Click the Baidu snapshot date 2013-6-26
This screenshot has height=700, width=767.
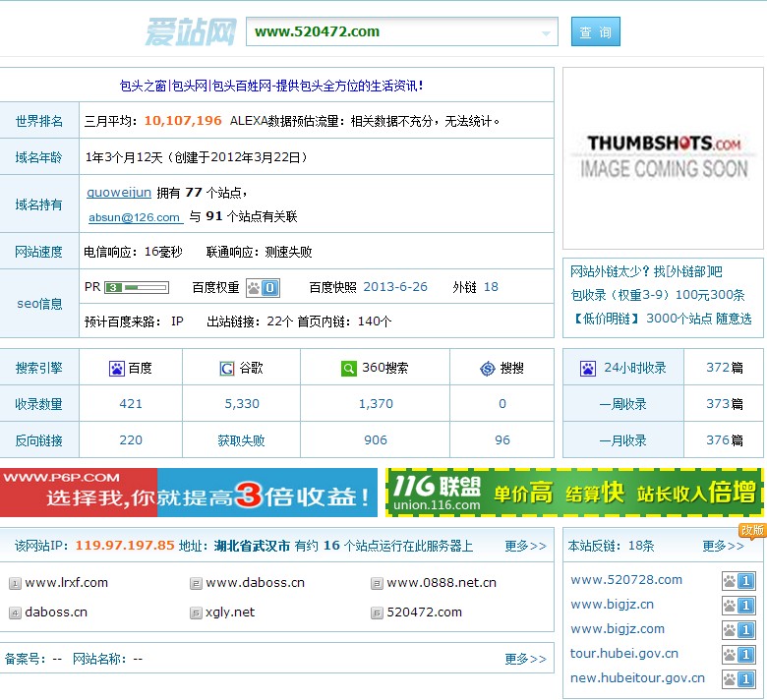click(x=395, y=287)
